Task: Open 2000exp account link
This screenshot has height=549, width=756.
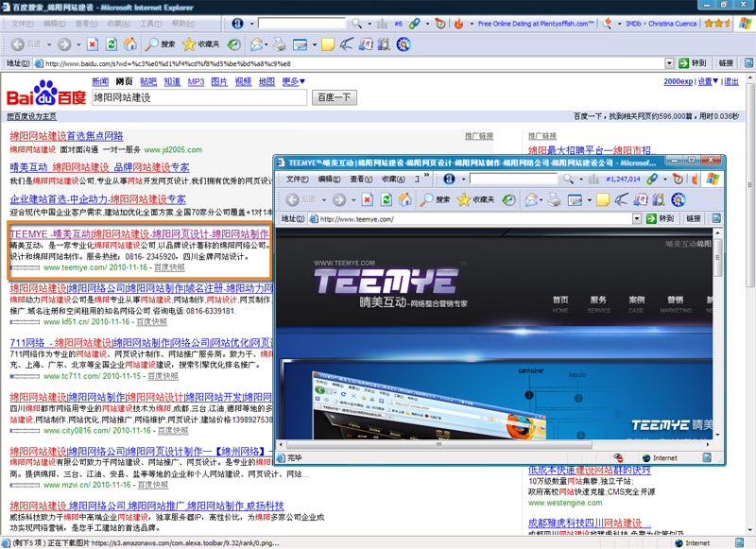Action: [678, 81]
